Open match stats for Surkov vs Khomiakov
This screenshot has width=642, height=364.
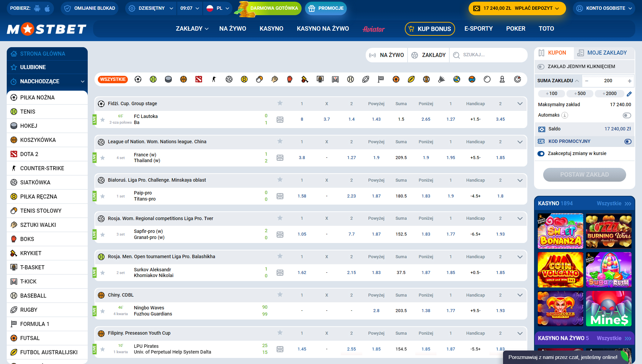click(280, 273)
